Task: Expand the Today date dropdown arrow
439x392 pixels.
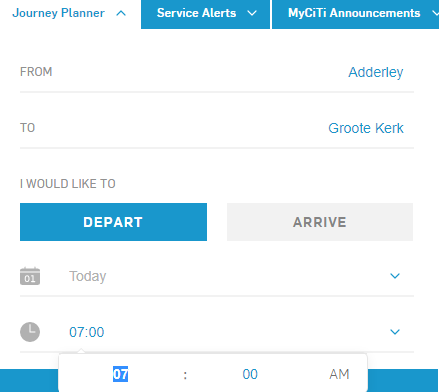Action: 395,276
